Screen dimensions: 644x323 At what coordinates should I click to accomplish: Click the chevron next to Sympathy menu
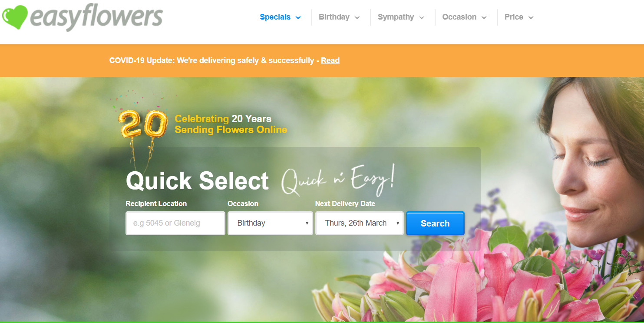pos(422,18)
